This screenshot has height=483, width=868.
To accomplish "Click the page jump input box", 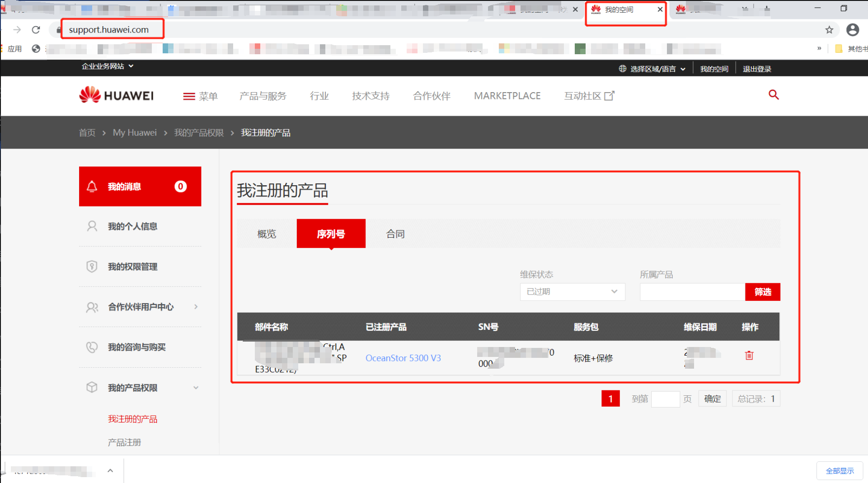I will click(665, 399).
